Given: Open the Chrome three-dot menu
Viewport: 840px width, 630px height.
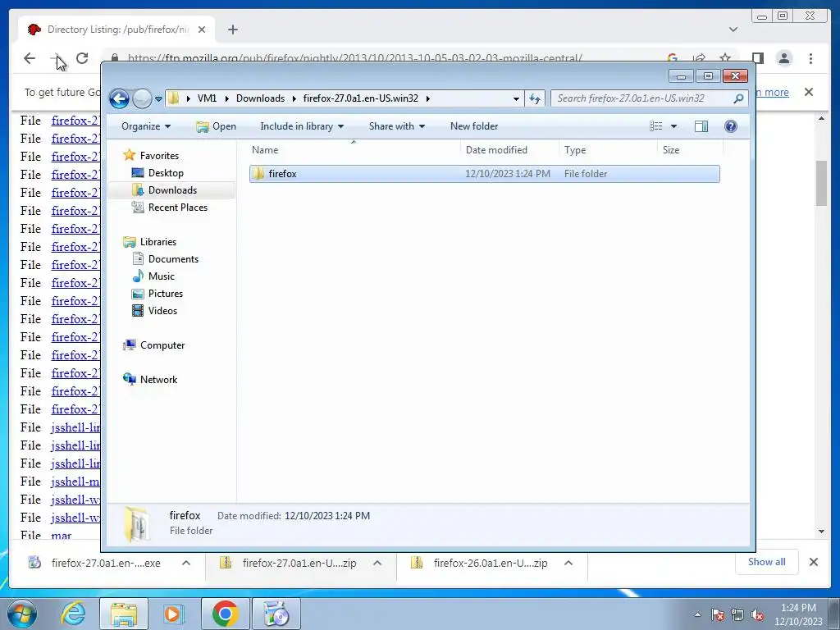Looking at the screenshot, I should (x=810, y=58).
